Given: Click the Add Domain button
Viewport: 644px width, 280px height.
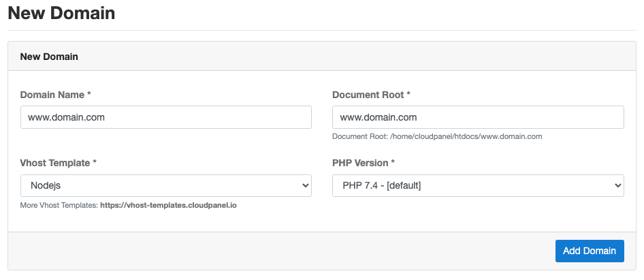Looking at the screenshot, I should 590,251.
